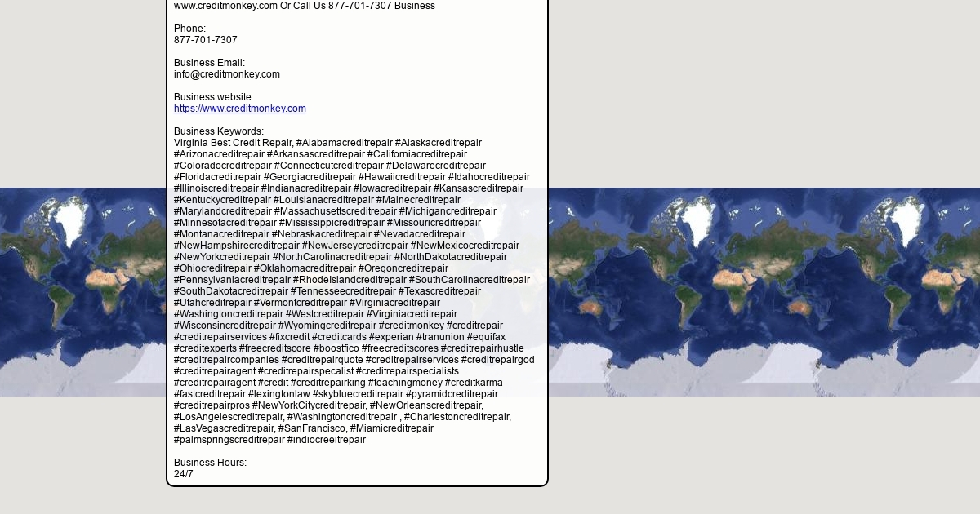
Task: Click the Business Email label
Action: (209, 63)
